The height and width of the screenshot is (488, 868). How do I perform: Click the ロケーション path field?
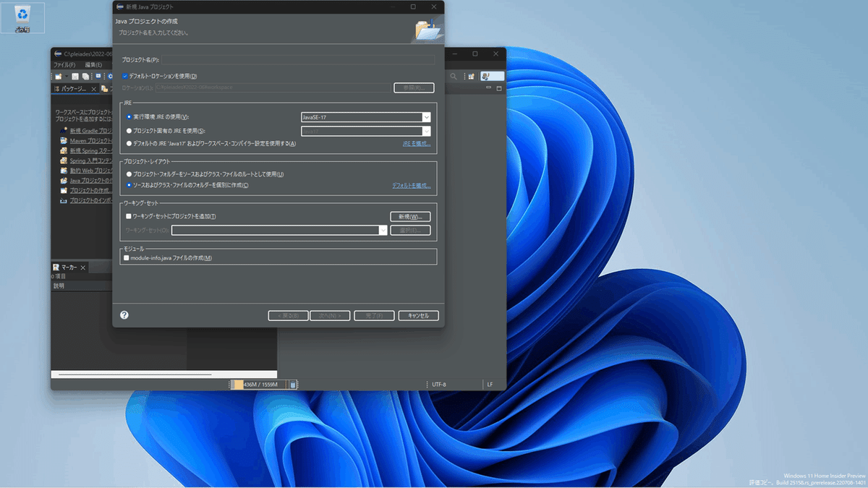pos(272,87)
